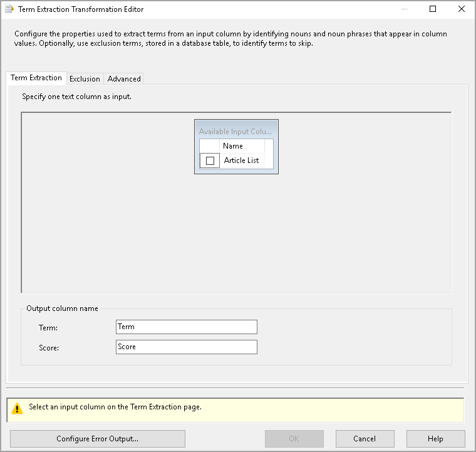Viewport: 476px width, 452px height.
Task: Switch to the Exclusion tab
Action: pyautogui.click(x=85, y=78)
